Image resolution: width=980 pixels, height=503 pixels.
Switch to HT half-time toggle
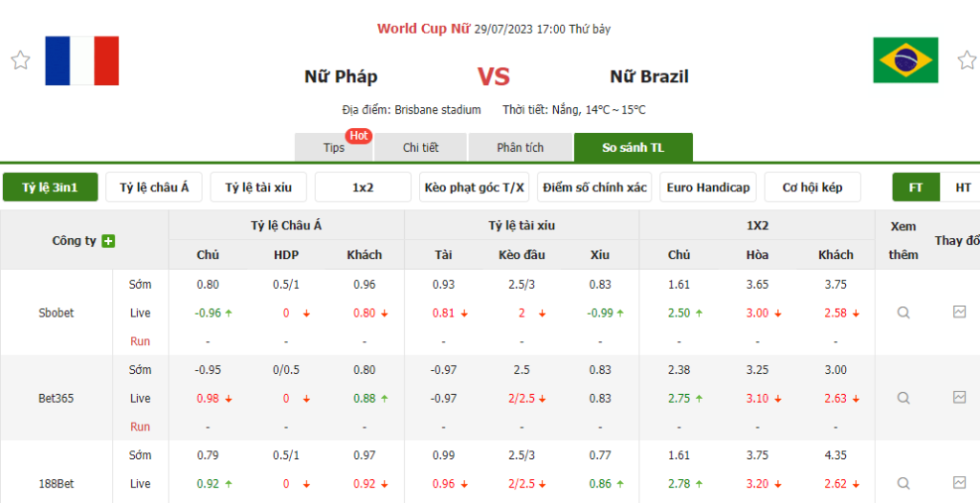tap(963, 187)
